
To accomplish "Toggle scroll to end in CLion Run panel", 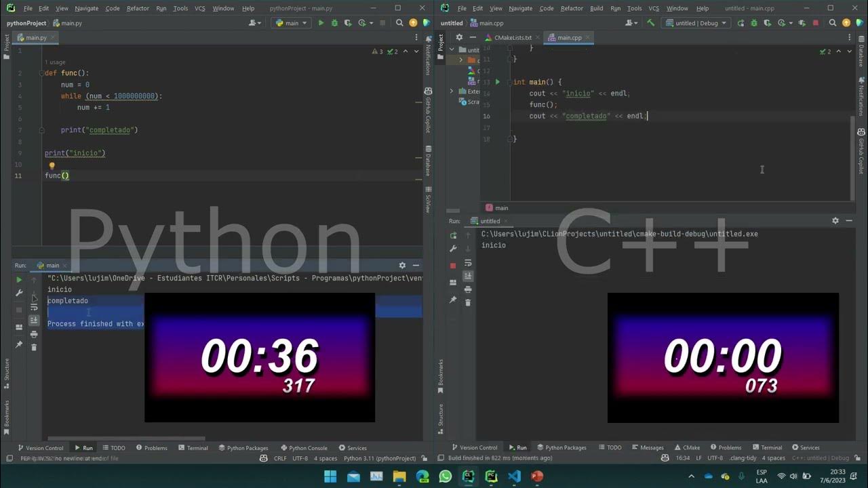I will 468,276.
